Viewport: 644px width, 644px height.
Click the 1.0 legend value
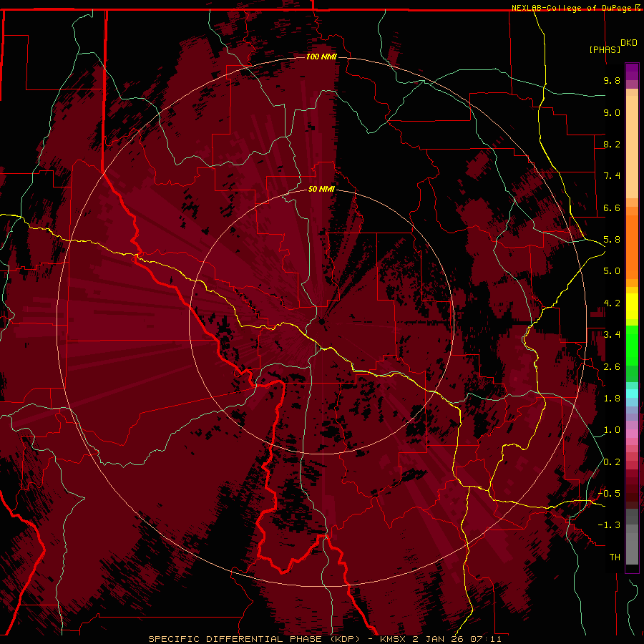click(x=612, y=430)
